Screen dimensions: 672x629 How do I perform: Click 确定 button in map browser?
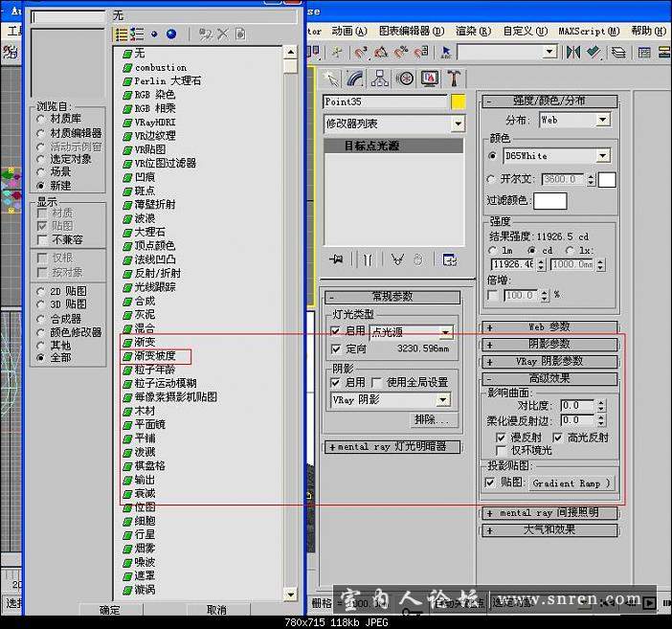pyautogui.click(x=111, y=609)
